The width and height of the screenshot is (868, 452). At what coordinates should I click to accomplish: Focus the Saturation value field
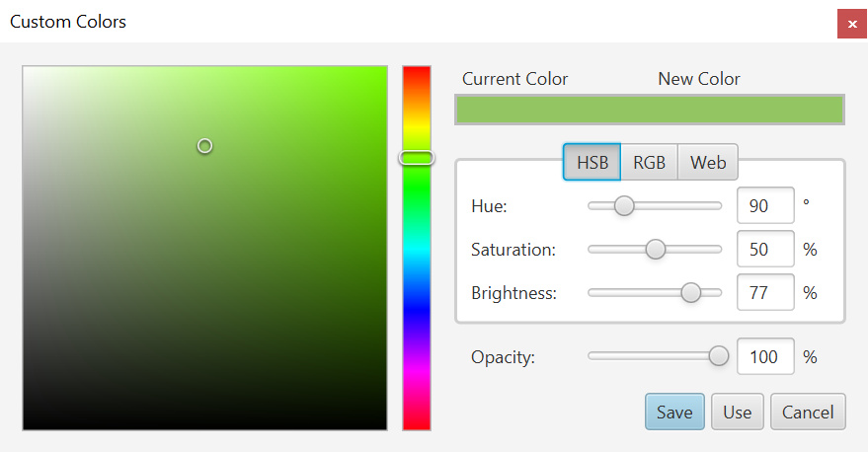click(x=765, y=249)
